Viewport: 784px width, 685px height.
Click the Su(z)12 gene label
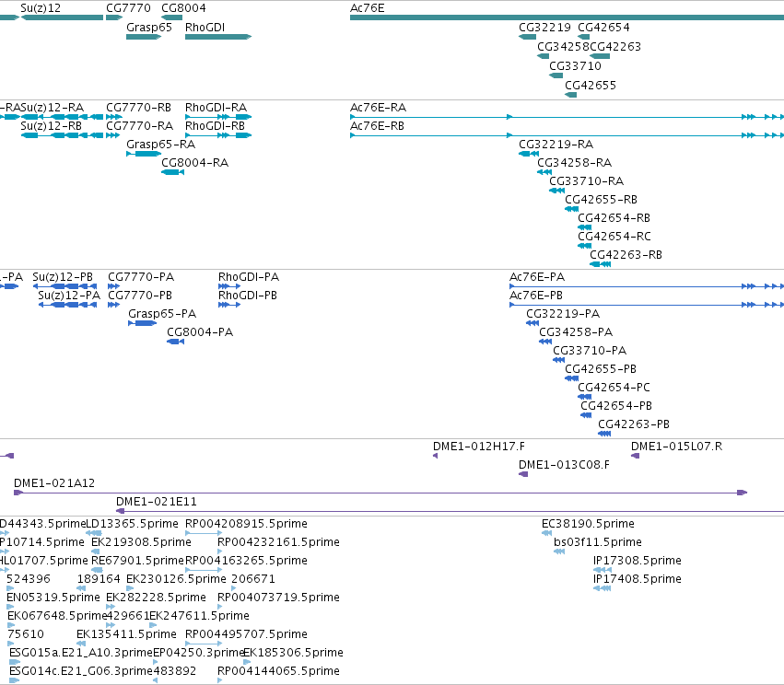coord(41,8)
